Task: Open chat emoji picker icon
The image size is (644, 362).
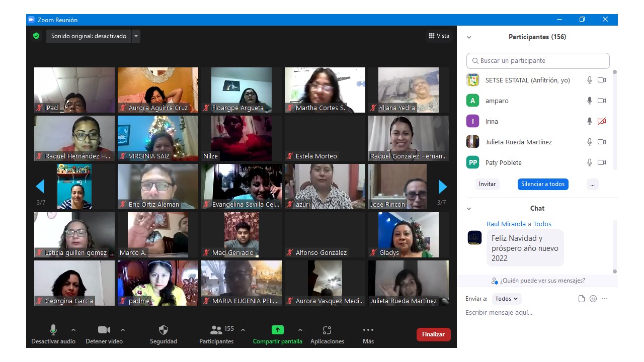Action: [593, 299]
